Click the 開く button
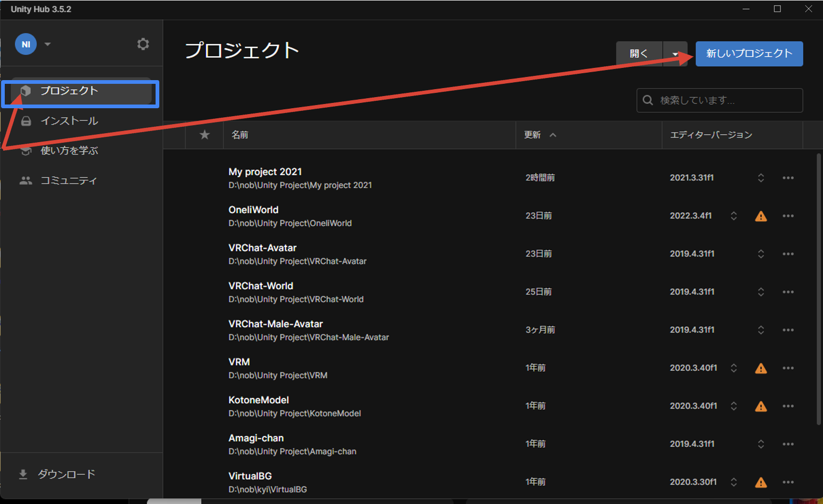 click(x=639, y=54)
